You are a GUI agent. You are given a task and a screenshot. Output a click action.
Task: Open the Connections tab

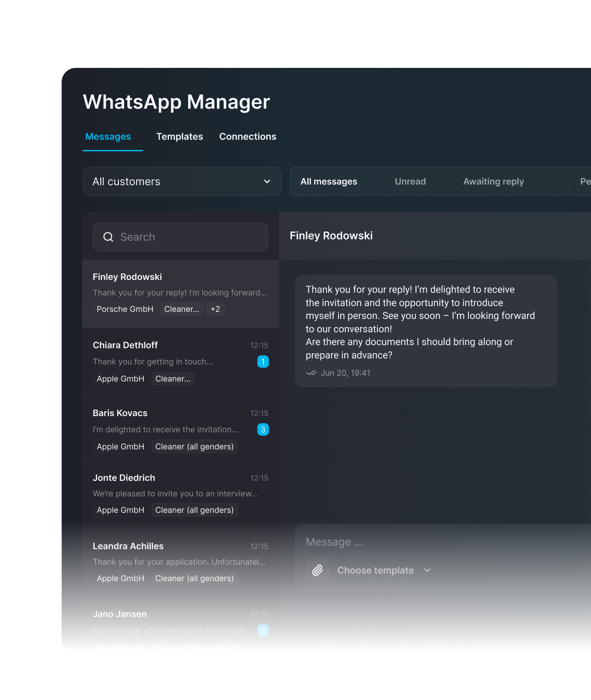[248, 137]
